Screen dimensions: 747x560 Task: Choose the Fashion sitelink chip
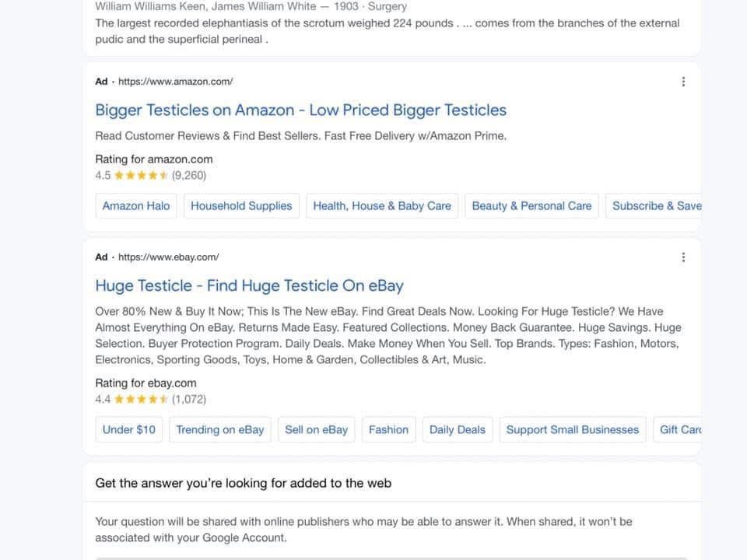tap(388, 429)
